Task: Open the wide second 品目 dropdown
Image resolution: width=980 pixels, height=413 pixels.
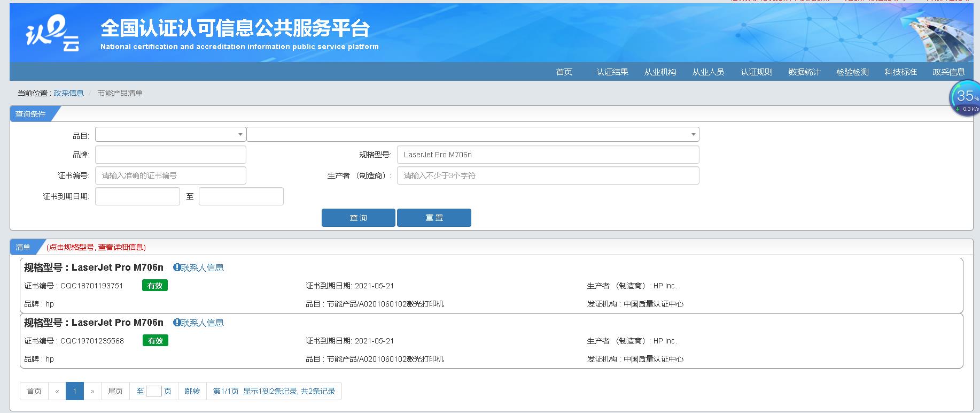Action: pos(473,134)
